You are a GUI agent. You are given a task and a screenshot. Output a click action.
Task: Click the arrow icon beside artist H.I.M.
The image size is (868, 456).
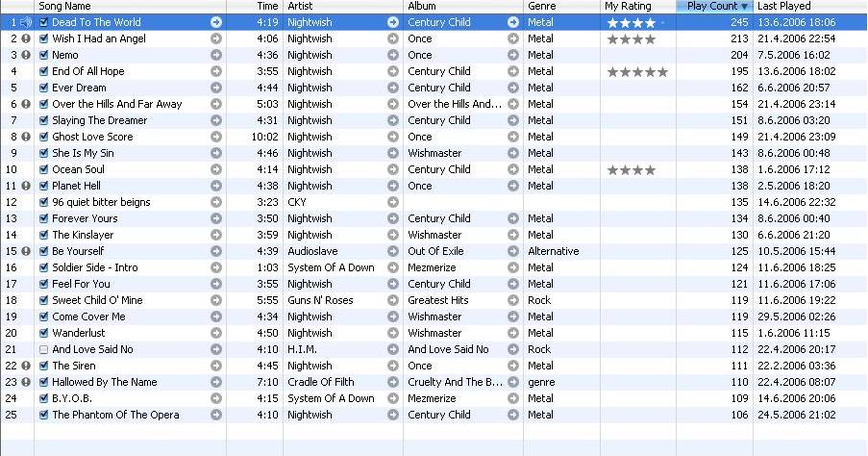(x=393, y=349)
